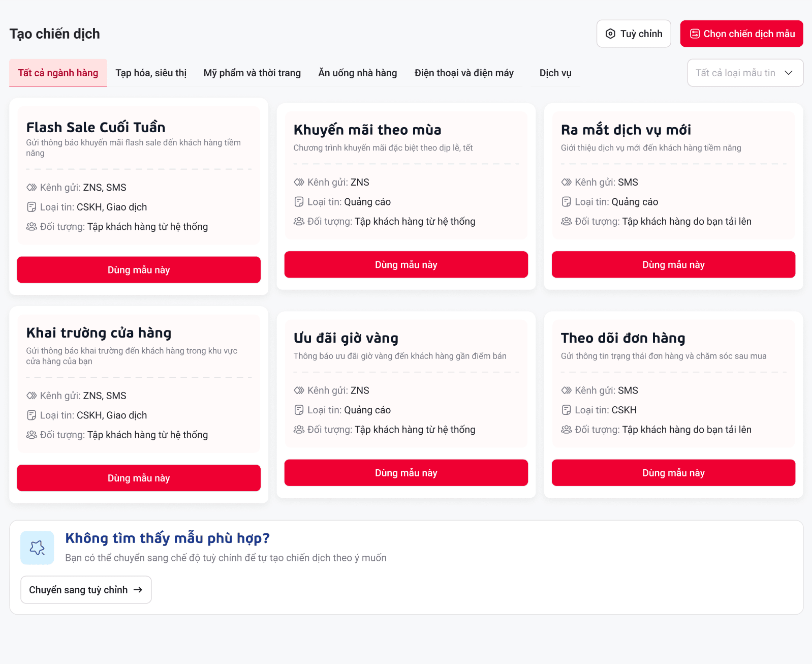
Task: Use the Flash Sale Cuối Tuần template
Action: click(139, 270)
